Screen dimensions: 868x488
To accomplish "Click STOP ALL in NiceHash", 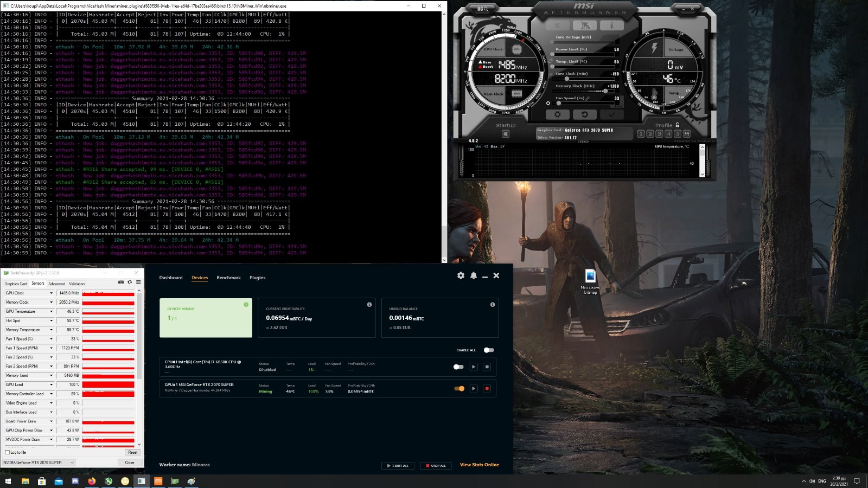I will coord(436,466).
